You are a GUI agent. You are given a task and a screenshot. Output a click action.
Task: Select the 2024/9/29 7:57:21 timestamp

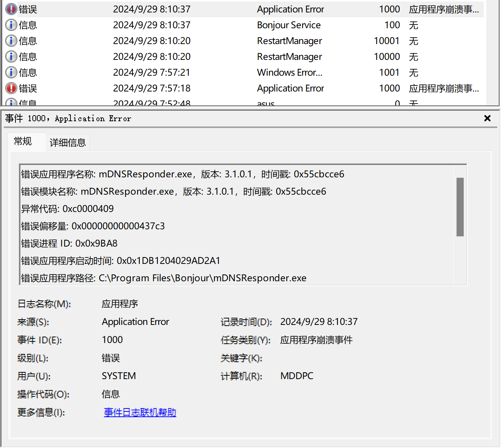(x=152, y=72)
